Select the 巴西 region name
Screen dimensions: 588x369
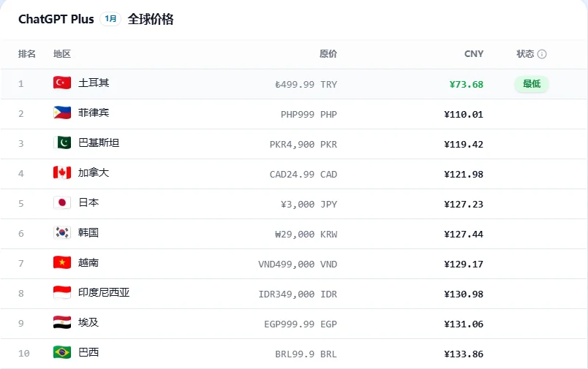click(88, 352)
